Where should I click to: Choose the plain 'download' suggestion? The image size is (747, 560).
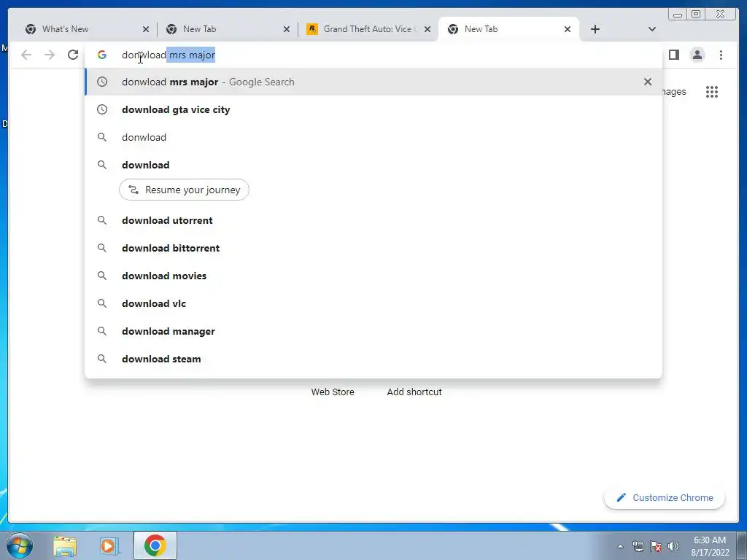[373, 165]
